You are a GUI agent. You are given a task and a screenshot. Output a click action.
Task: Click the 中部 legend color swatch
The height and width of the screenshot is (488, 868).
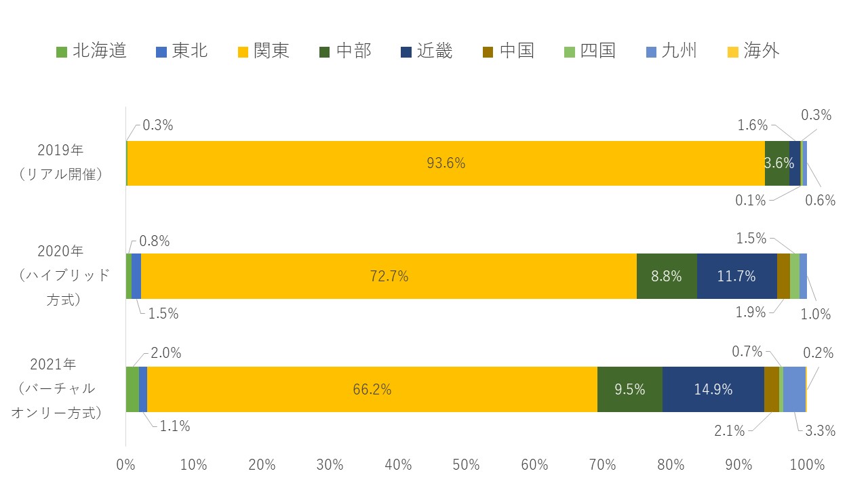[x=325, y=51]
